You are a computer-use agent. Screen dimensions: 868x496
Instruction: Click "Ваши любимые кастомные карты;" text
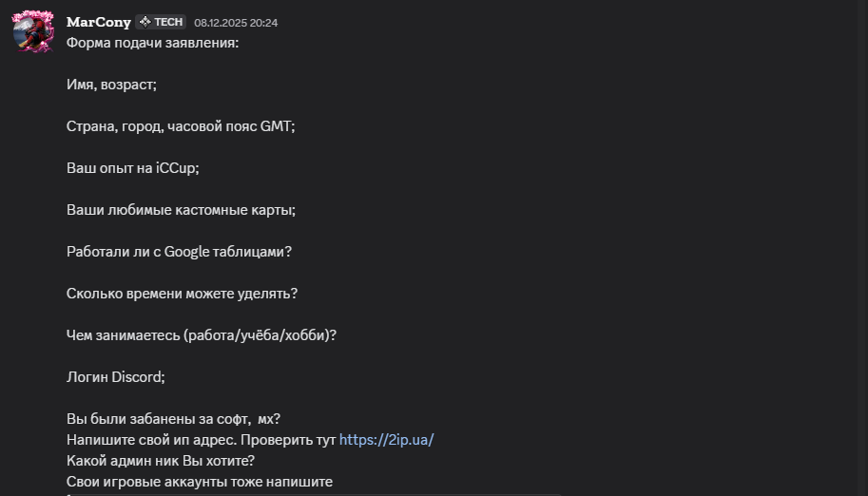(181, 210)
